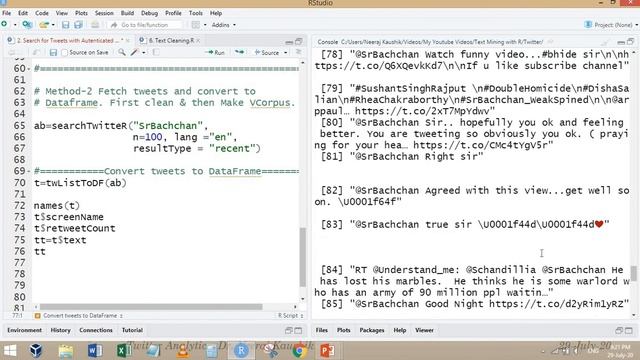Click the console vertical scrollbar thumb
Viewport: 640px width, 360px height.
pyautogui.click(x=633, y=273)
